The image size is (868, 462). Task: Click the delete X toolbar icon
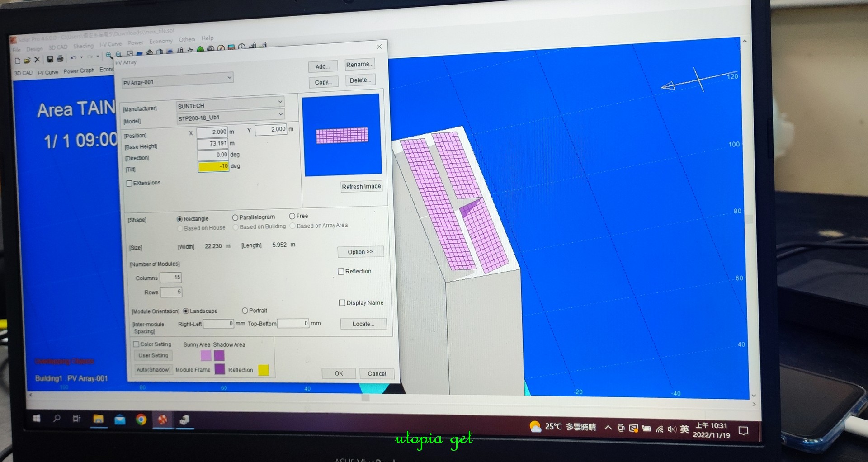point(37,59)
